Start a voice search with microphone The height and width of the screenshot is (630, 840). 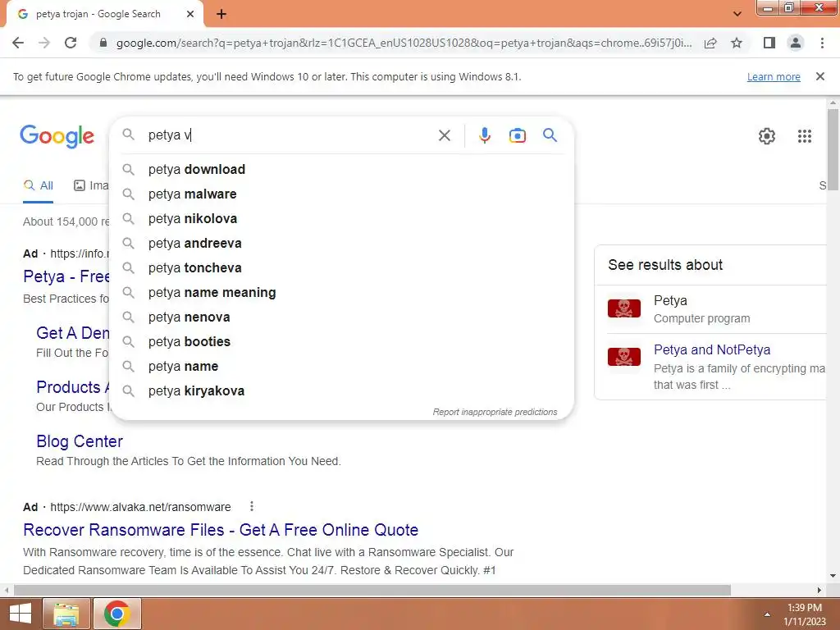tap(484, 135)
